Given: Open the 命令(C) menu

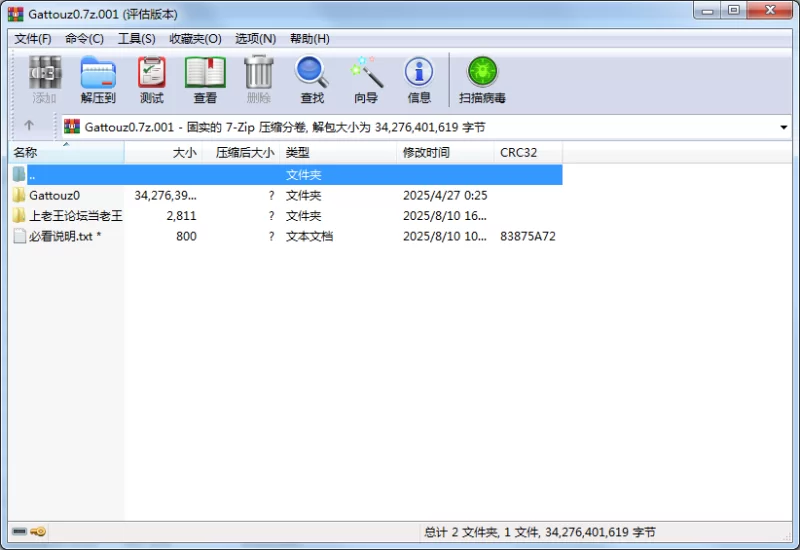Looking at the screenshot, I should click(x=84, y=39).
